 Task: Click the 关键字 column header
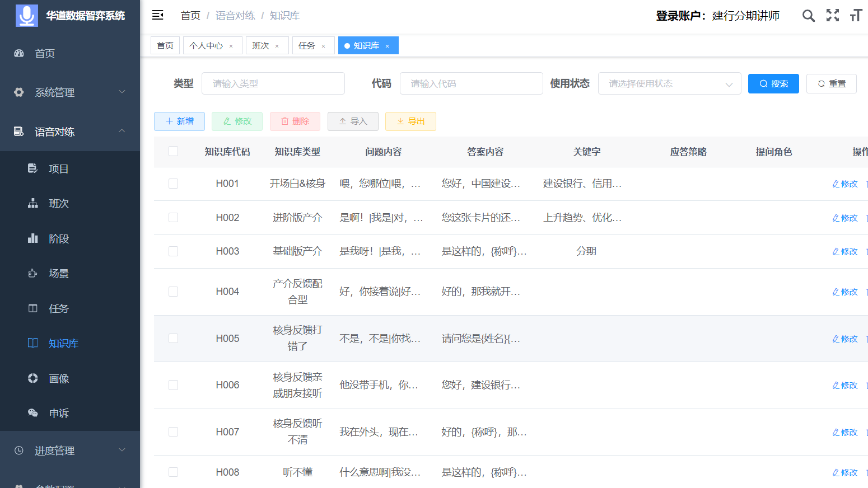[586, 152]
